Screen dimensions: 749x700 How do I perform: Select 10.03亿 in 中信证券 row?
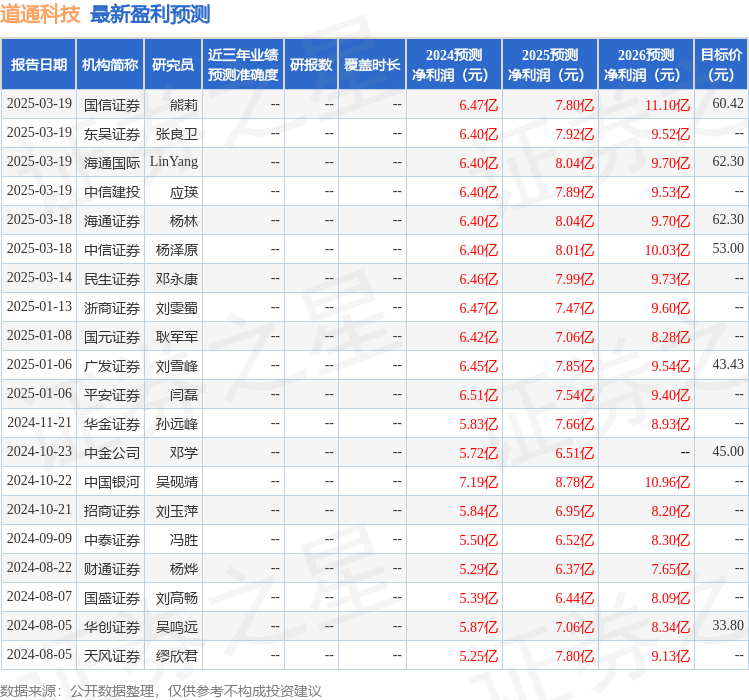(x=667, y=250)
